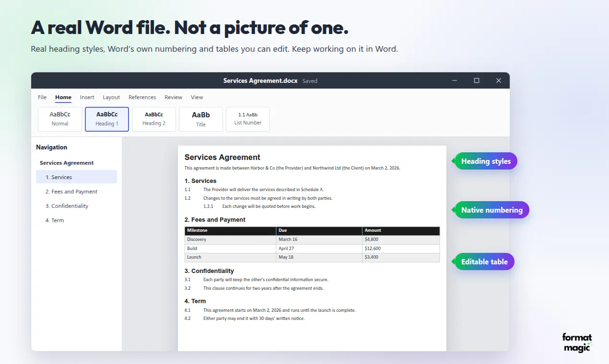Image resolution: width=609 pixels, height=364 pixels.
Task: Click the '1. Services' document heading
Action: (x=200, y=181)
